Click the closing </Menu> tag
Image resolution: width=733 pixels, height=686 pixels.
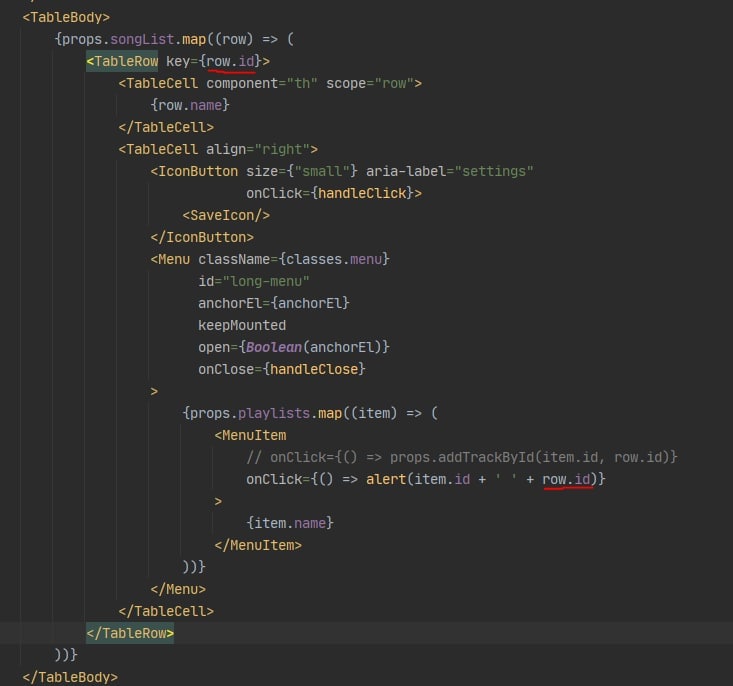178,589
